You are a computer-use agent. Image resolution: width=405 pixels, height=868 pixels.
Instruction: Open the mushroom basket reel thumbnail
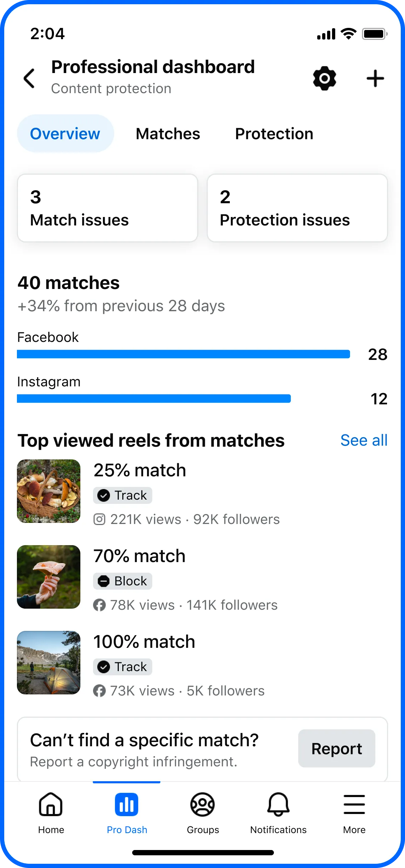pyautogui.click(x=49, y=491)
